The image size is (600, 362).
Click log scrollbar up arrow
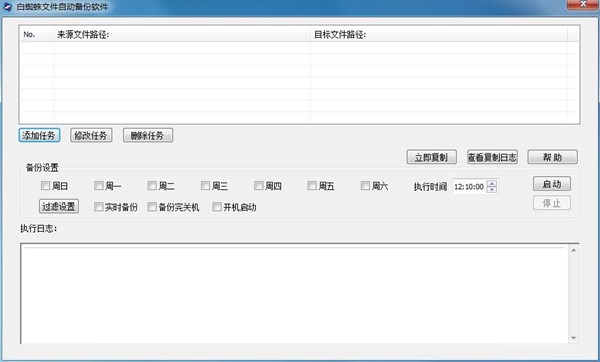[574, 250]
